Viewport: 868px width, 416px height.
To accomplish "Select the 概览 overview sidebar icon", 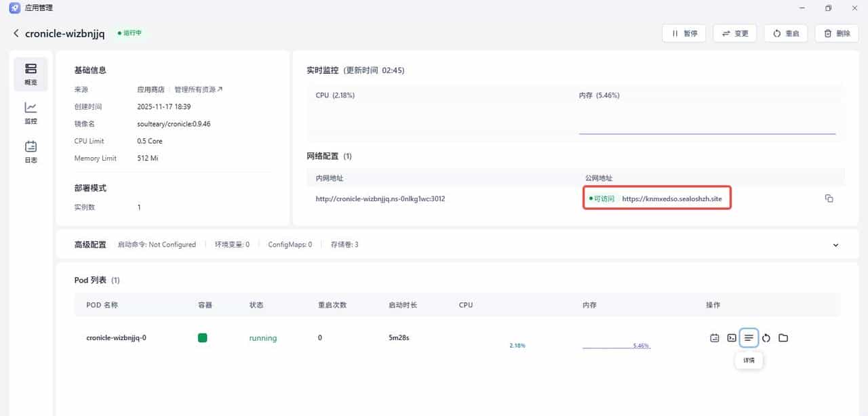I will 30,75.
